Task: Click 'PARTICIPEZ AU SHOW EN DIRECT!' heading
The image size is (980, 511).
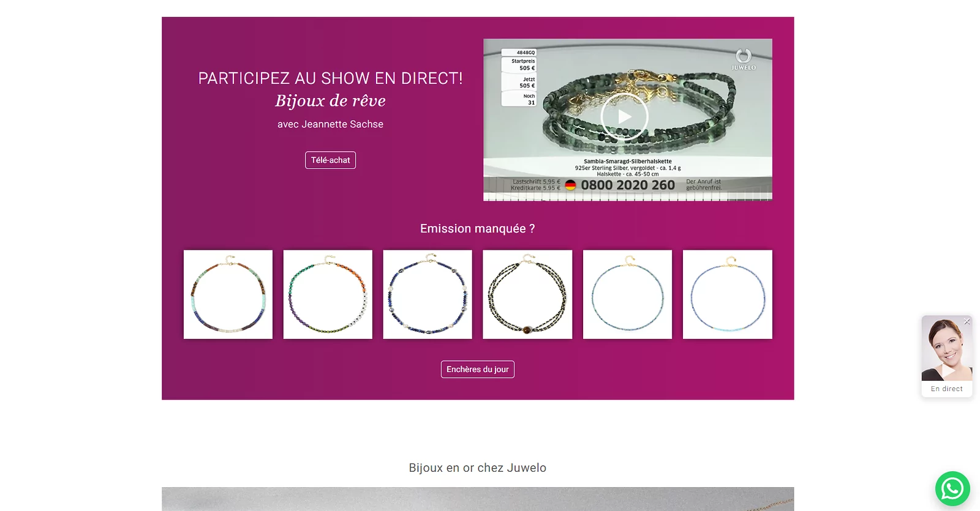Action: pyautogui.click(x=330, y=78)
